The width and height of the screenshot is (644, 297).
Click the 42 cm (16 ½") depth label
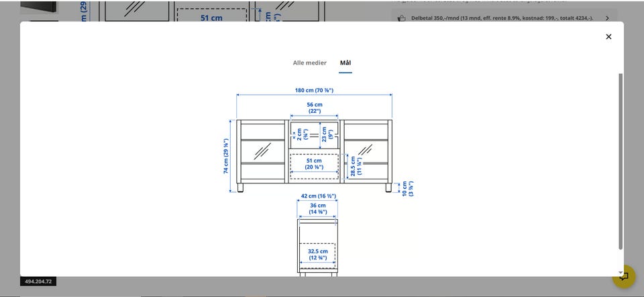point(317,196)
